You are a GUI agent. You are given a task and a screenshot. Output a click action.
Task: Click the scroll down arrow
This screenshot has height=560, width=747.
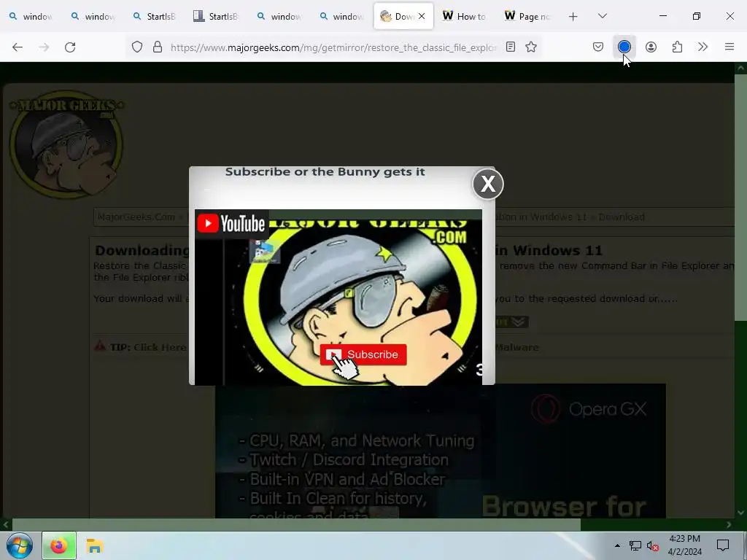click(x=740, y=513)
